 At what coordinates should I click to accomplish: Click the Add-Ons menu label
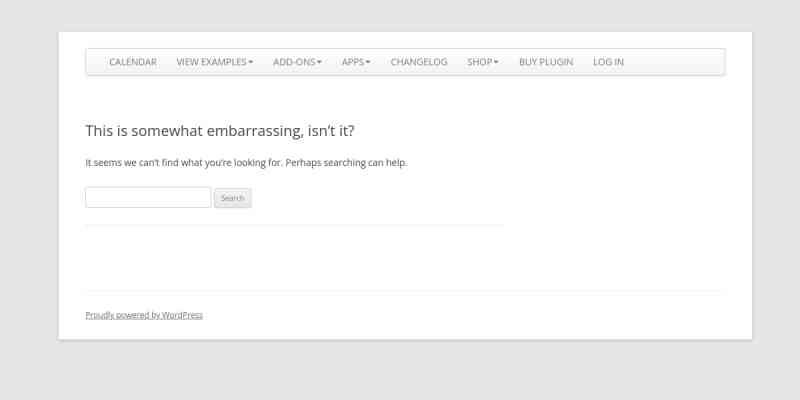click(x=294, y=62)
